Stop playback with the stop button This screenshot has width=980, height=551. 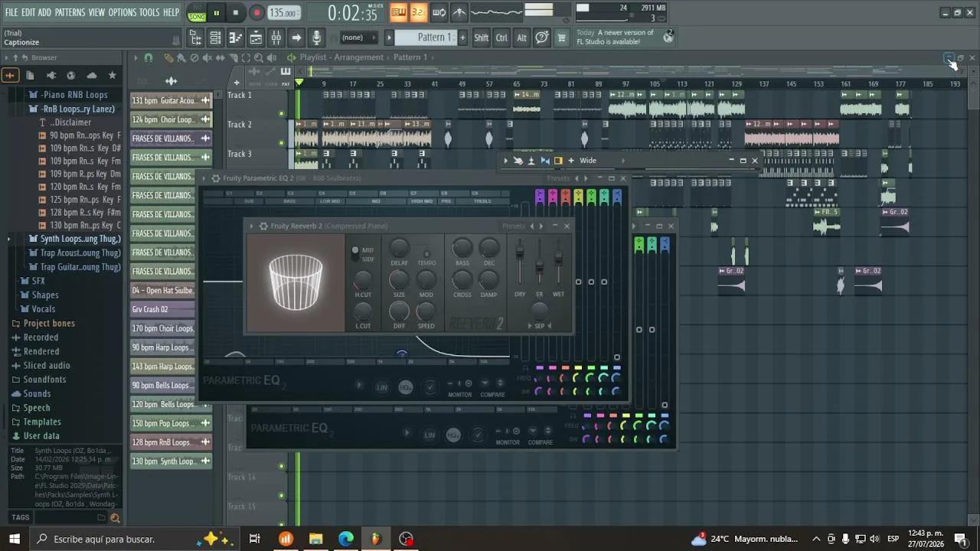click(x=236, y=13)
